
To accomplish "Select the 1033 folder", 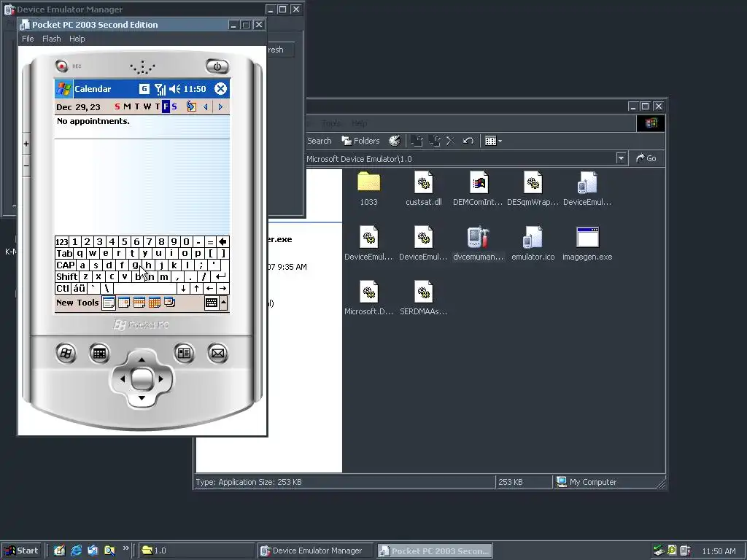I will pyautogui.click(x=368, y=189).
